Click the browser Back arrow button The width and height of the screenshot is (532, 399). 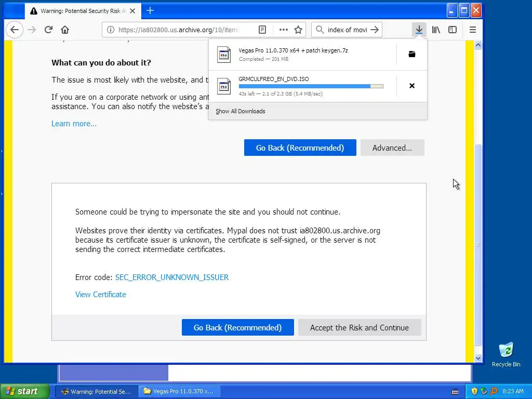pyautogui.click(x=14, y=30)
